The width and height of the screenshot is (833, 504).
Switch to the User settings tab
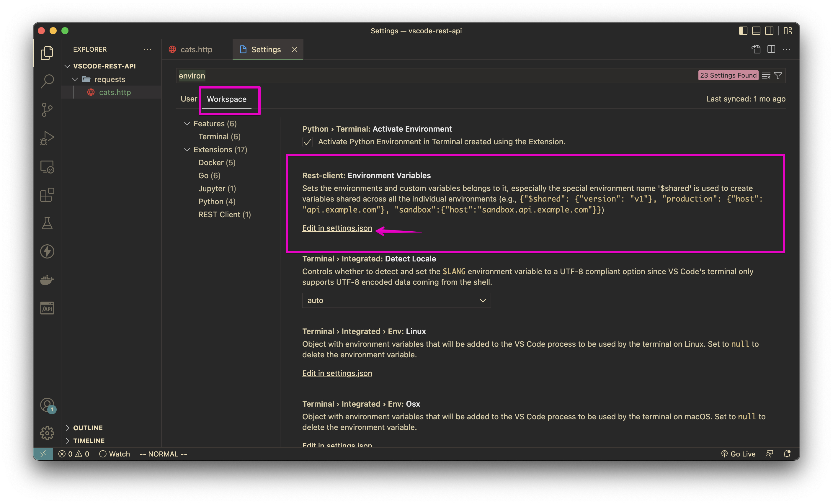[189, 99]
